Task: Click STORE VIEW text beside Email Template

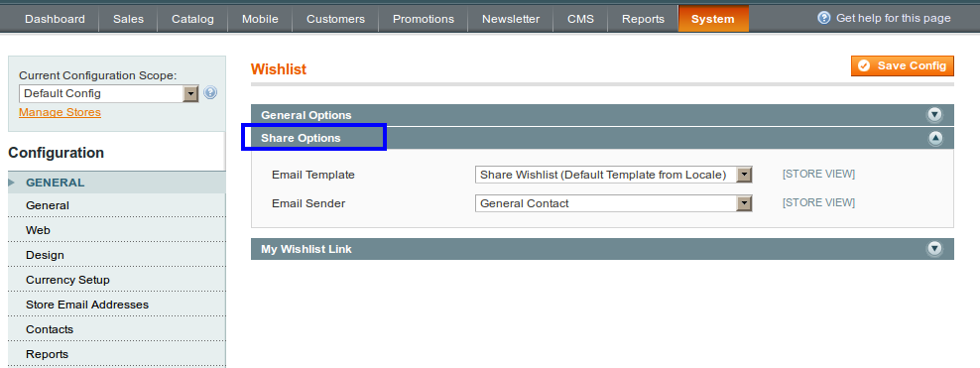Action: point(818,174)
